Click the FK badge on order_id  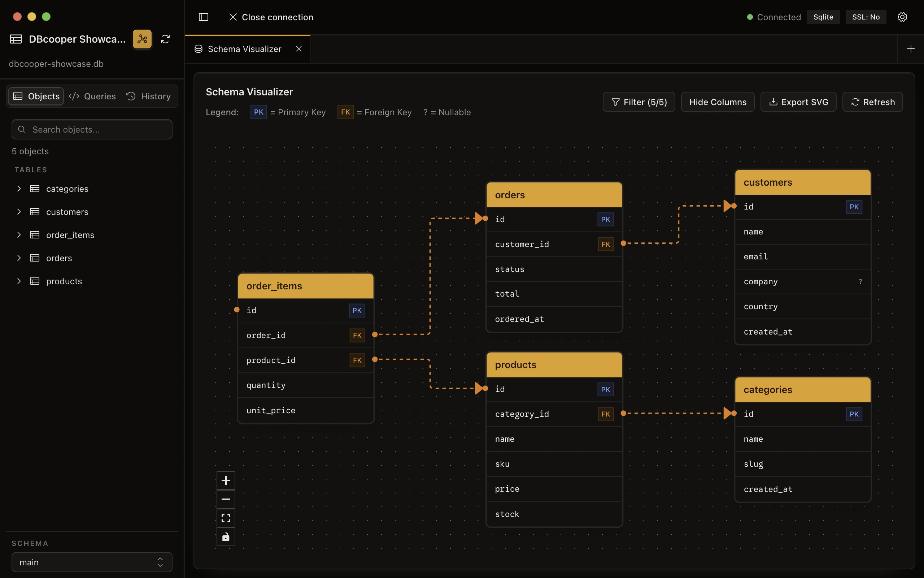click(357, 335)
